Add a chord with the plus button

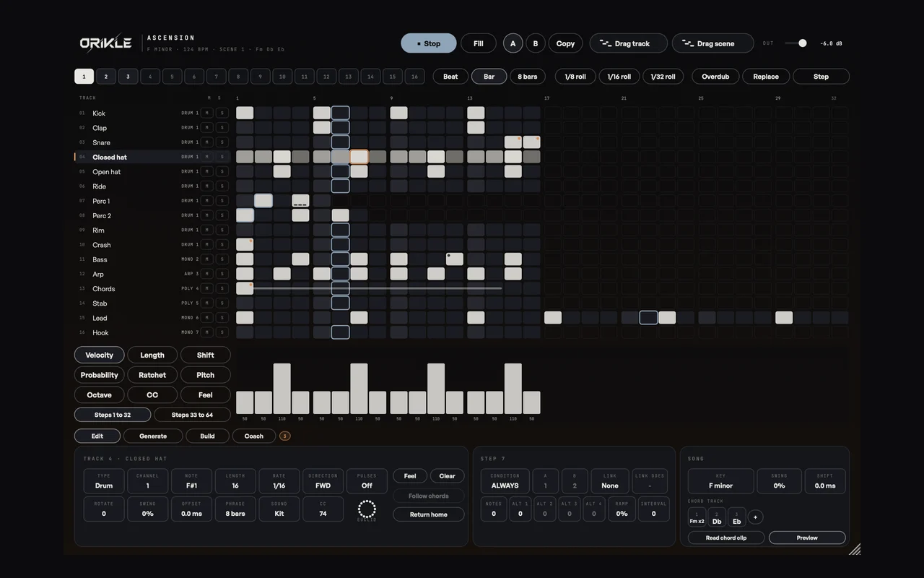point(755,517)
